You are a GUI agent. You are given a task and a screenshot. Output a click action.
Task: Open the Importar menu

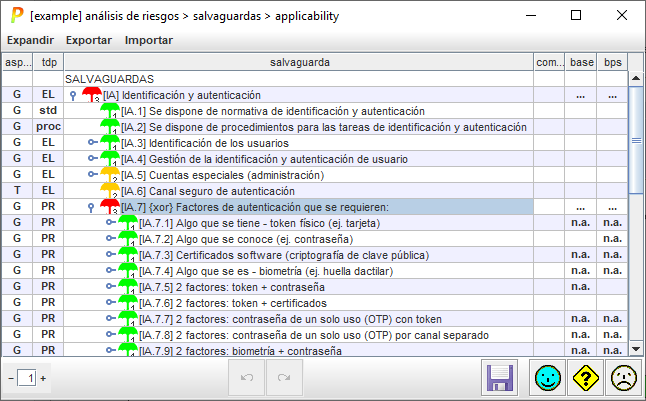[149, 40]
